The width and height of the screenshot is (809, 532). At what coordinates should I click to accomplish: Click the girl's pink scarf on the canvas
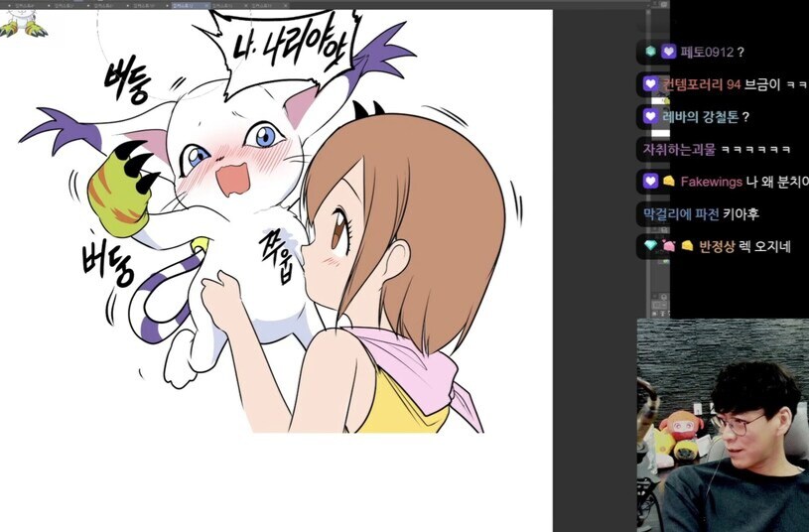[417, 367]
